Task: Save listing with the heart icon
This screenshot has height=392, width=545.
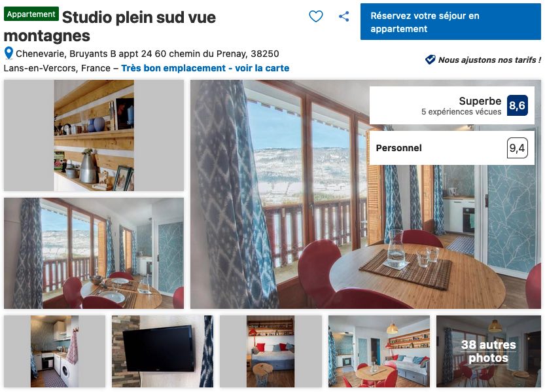Action: [315, 16]
